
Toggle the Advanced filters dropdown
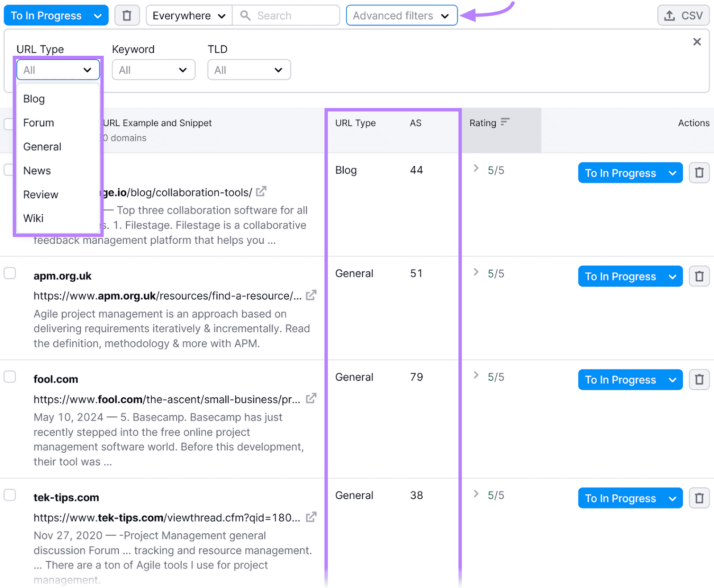[x=402, y=16]
